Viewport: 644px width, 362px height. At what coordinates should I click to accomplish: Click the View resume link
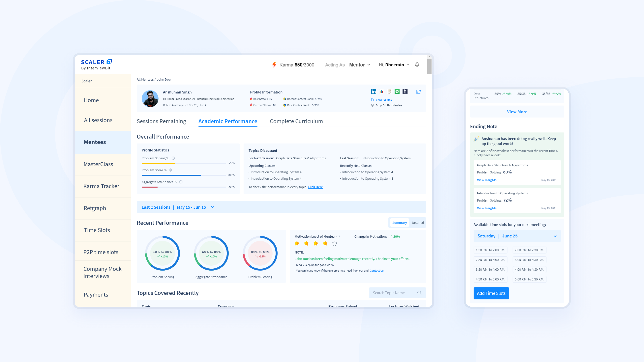384,100
